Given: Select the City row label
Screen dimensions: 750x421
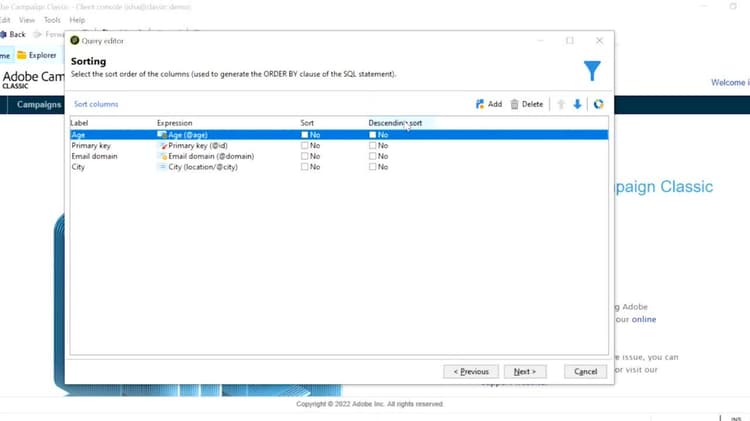Looking at the screenshot, I should (x=78, y=166).
